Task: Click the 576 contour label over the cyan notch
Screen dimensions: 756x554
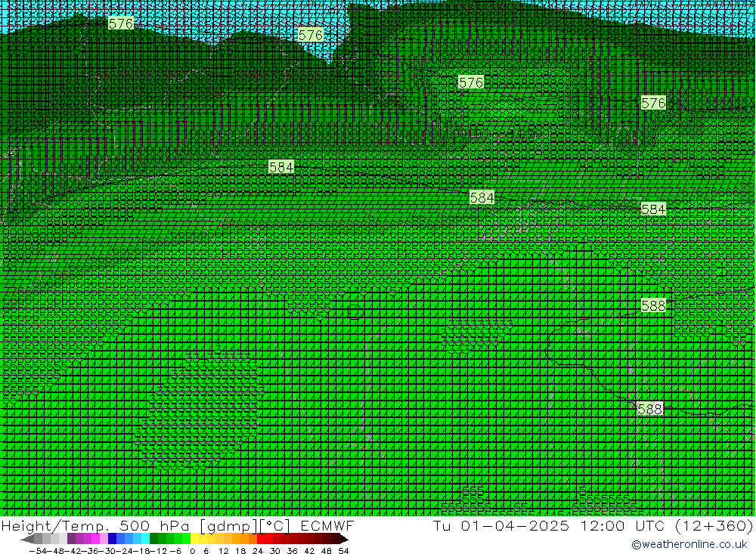Action: pos(311,36)
